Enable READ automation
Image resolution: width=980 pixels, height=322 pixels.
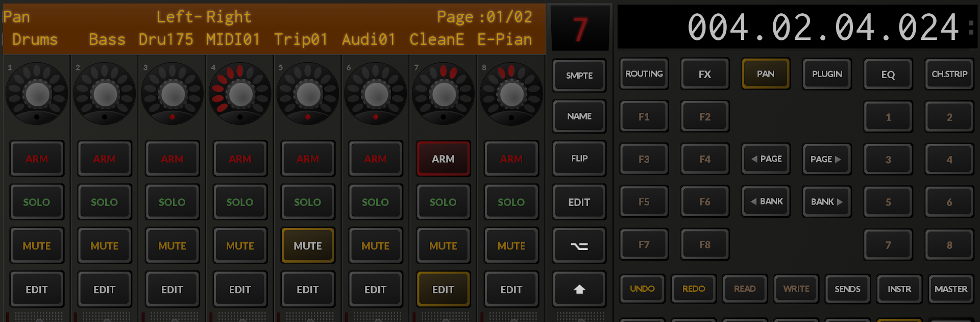point(745,289)
